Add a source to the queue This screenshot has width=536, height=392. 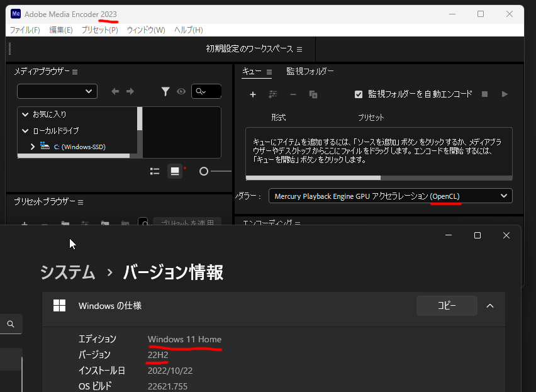tap(253, 94)
